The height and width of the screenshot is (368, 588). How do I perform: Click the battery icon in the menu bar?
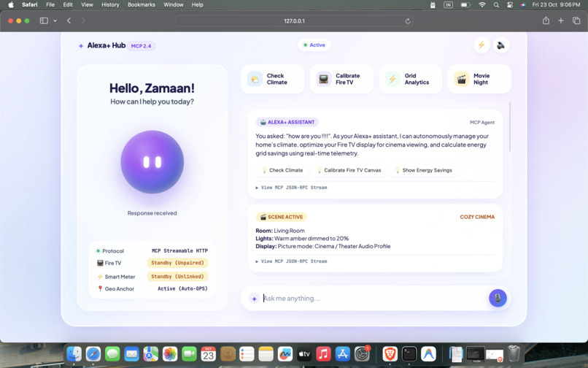coord(465,5)
